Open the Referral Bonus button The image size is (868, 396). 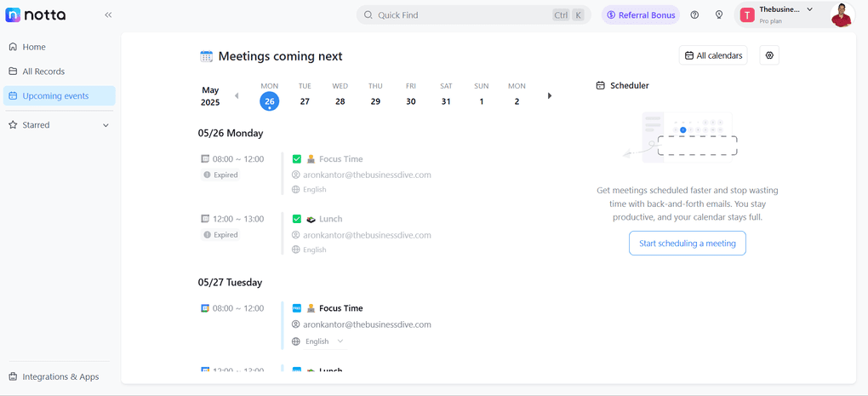pos(641,15)
